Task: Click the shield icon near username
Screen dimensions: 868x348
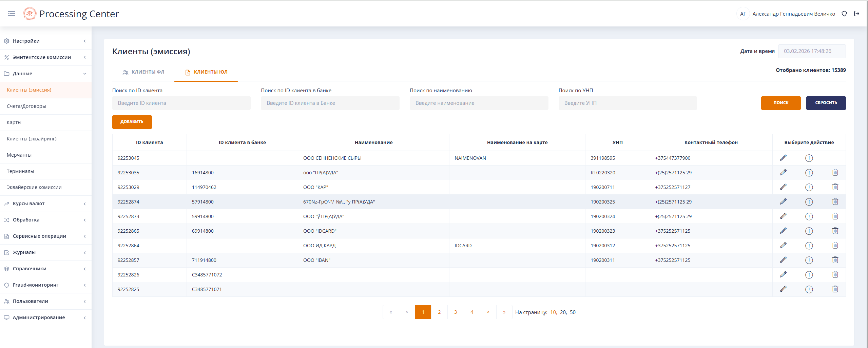Action: (x=844, y=14)
